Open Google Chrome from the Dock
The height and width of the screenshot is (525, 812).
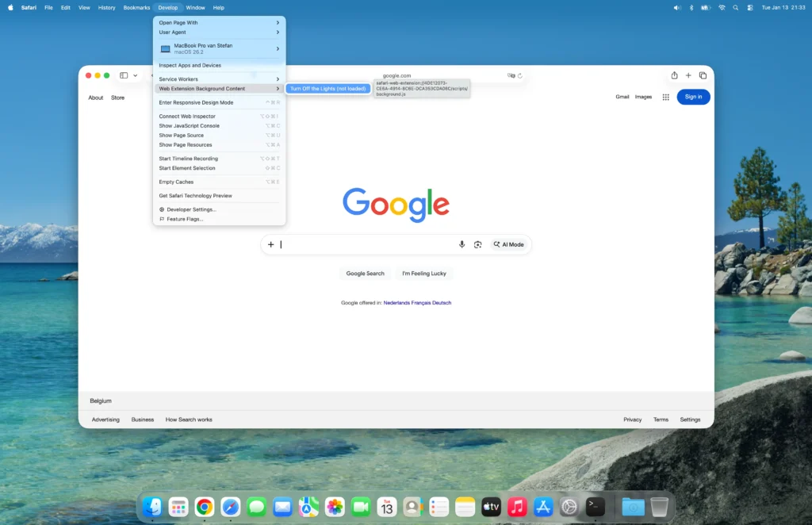tap(204, 506)
